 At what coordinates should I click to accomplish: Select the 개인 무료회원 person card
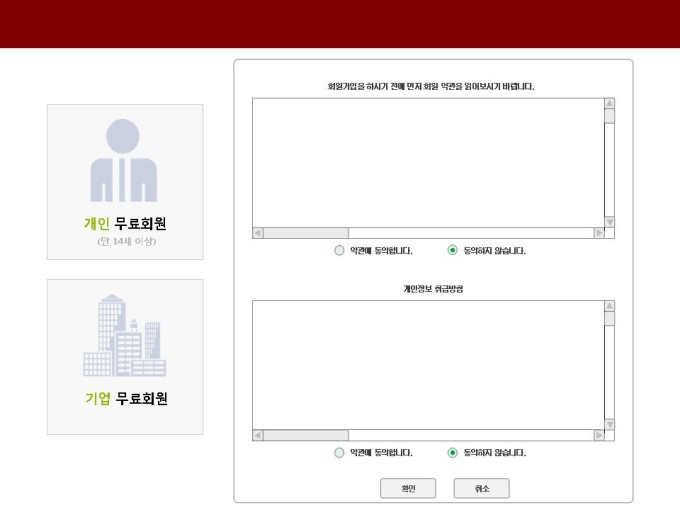[125, 182]
